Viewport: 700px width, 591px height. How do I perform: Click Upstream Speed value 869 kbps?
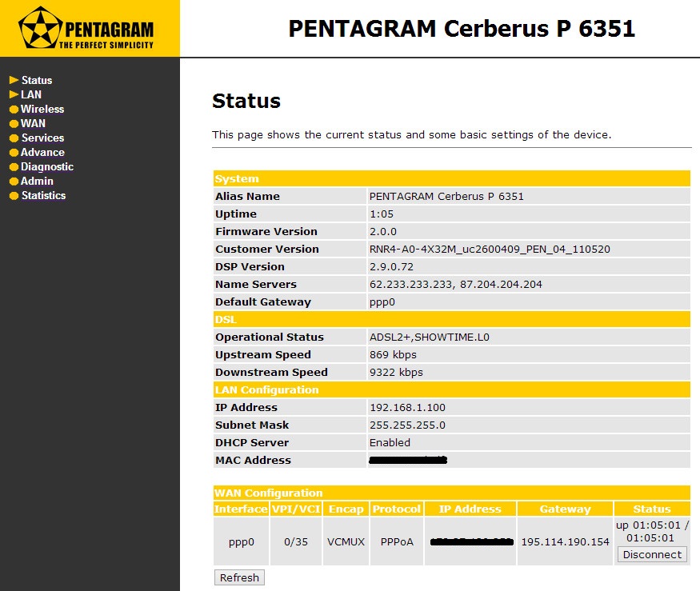[393, 355]
